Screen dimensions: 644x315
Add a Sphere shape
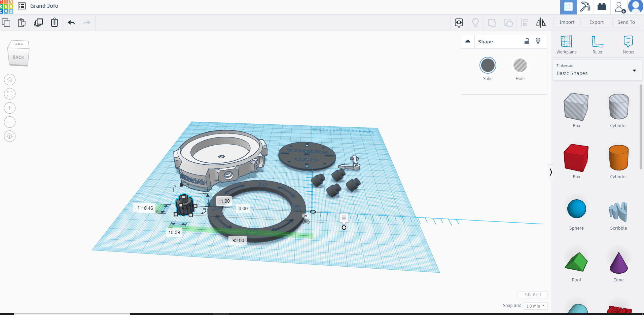[x=576, y=209]
